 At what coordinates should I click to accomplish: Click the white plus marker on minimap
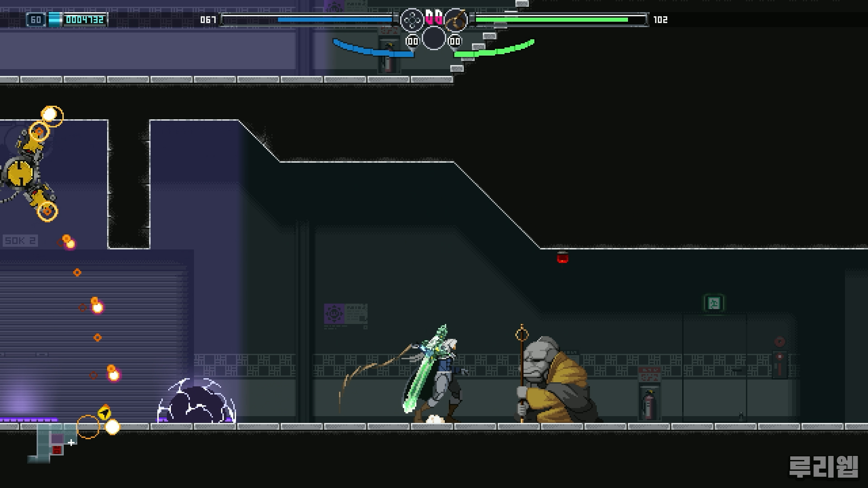click(x=71, y=443)
